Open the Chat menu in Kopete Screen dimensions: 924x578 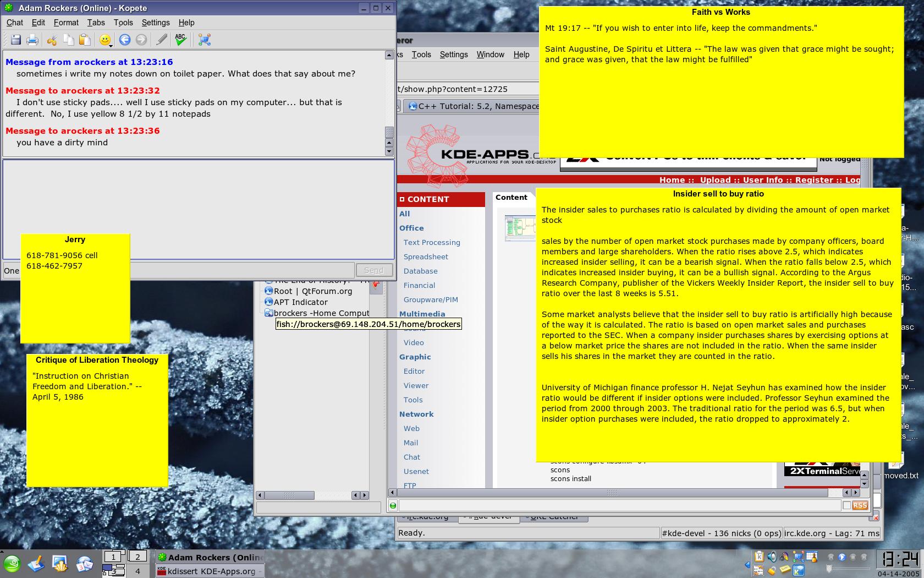coord(15,23)
